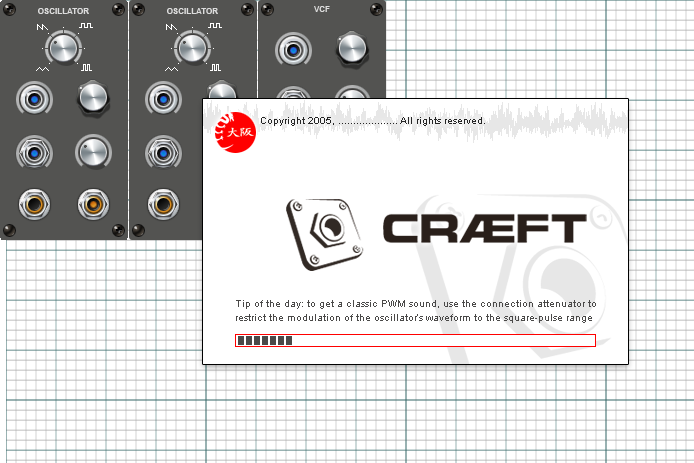
Task: Click the red Osaka sun logo
Action: (236, 131)
